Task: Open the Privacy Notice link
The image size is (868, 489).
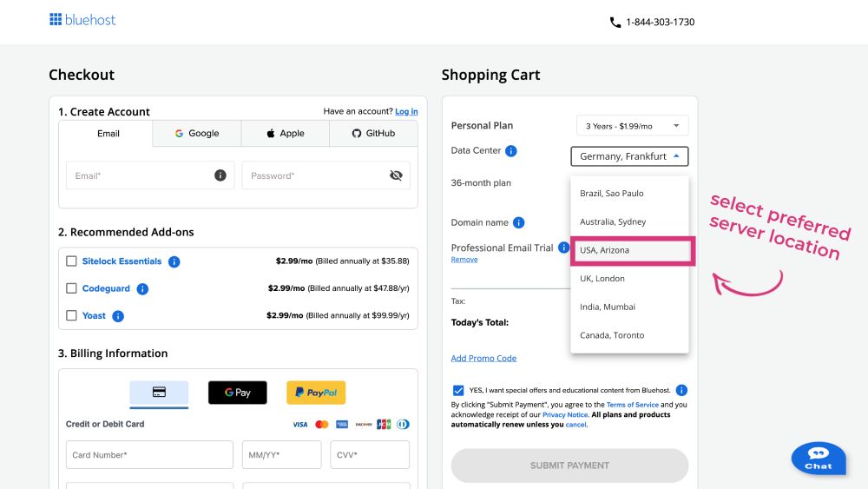Action: 565,415
